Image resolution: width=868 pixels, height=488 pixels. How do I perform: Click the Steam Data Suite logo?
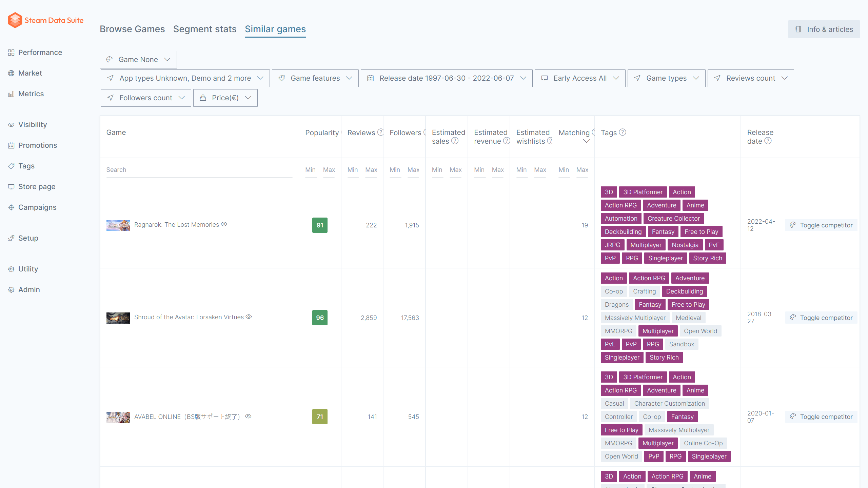click(x=46, y=20)
